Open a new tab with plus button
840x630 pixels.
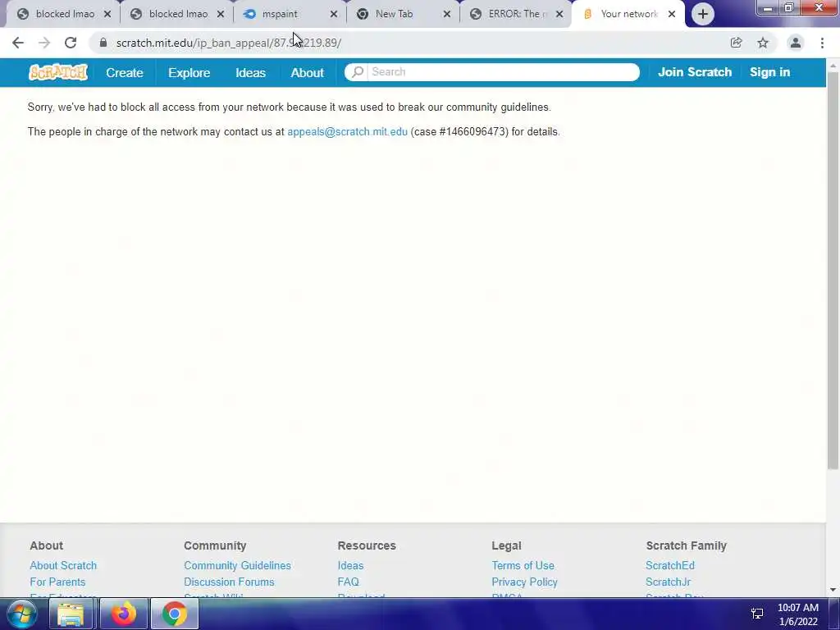(x=703, y=14)
